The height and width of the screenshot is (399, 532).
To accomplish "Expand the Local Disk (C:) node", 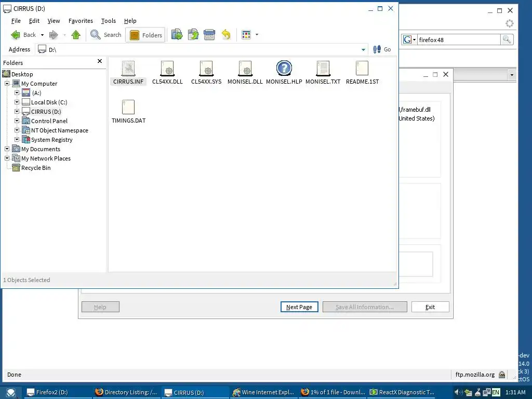I will 17,102.
